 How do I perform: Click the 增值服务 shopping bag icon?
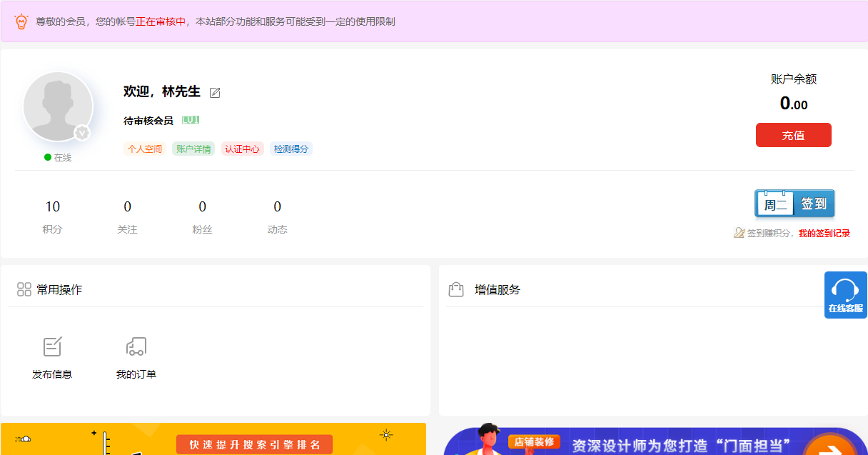coord(455,289)
